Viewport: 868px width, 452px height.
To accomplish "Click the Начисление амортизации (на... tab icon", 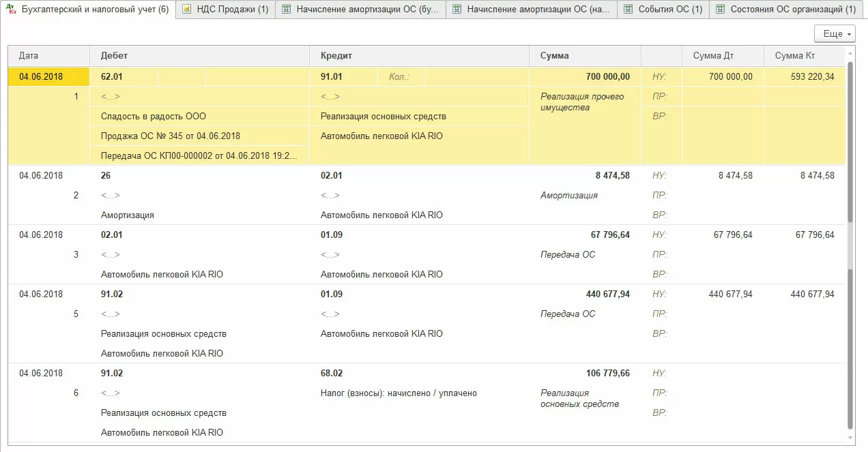I will click(456, 10).
